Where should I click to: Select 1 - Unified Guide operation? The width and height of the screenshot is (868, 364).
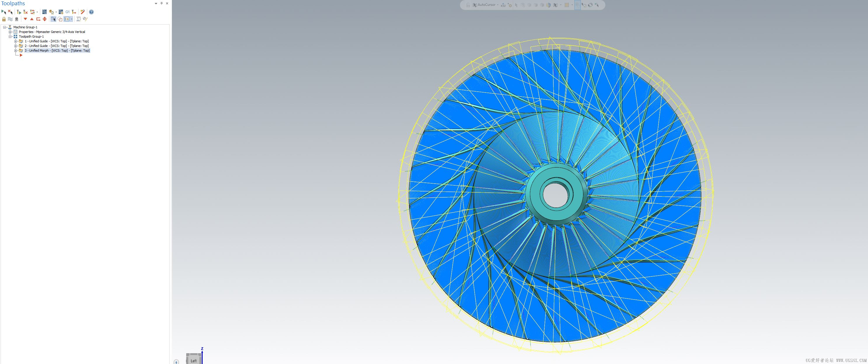coord(56,41)
